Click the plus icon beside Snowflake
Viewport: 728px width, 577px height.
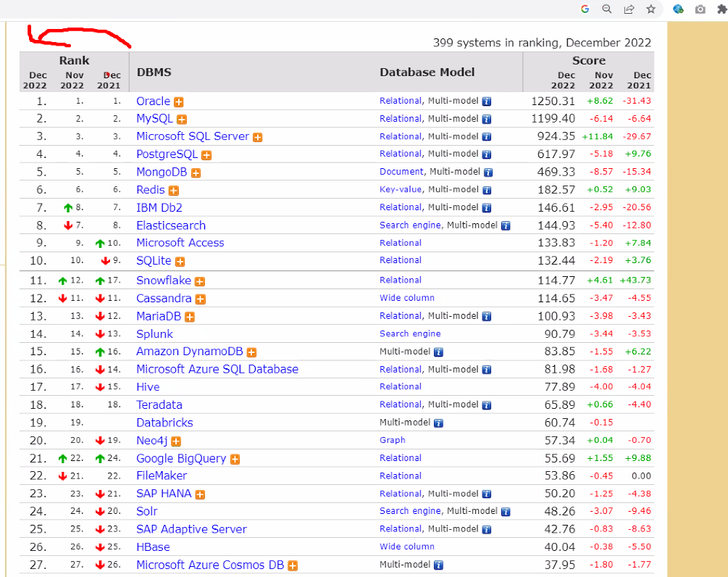200,281
